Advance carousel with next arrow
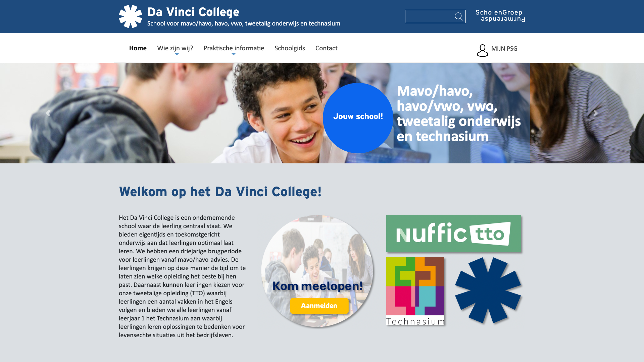Viewport: 644px width, 362px height. point(596,113)
